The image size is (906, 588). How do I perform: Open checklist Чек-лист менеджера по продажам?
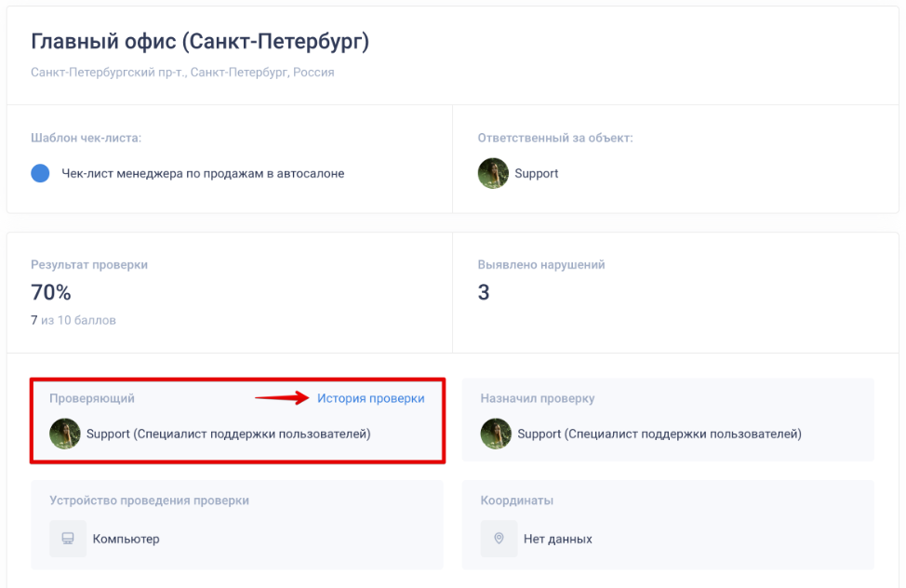(203, 173)
